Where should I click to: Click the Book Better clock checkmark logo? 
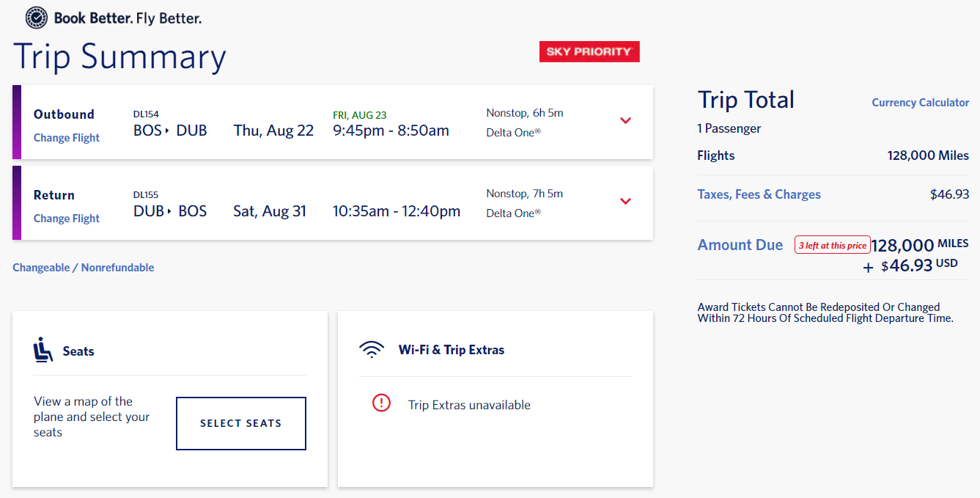coord(36,17)
